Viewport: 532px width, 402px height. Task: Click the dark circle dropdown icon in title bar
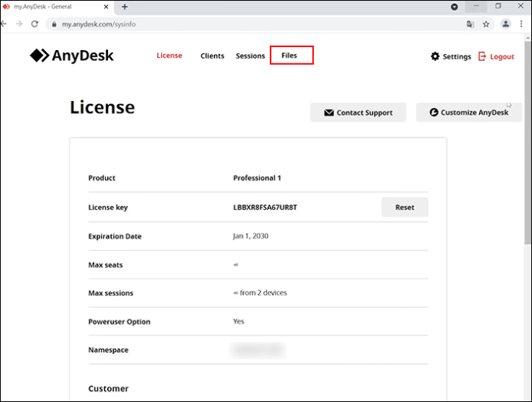[x=454, y=7]
